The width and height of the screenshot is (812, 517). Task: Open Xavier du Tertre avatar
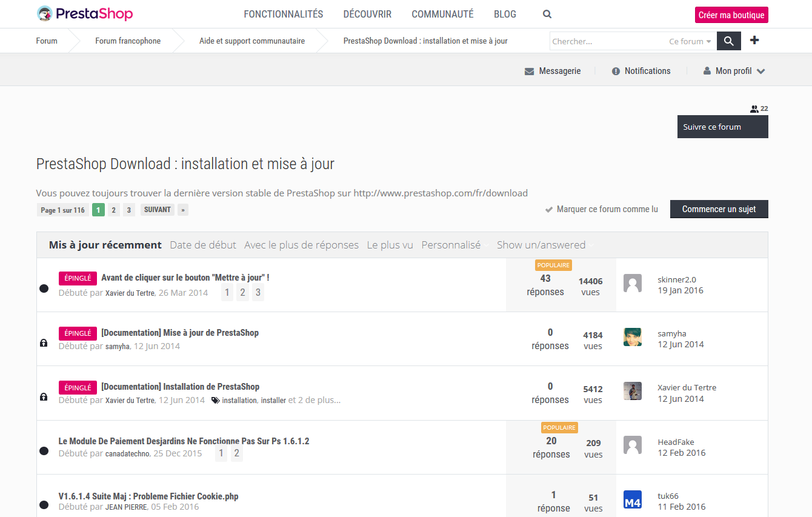coord(633,391)
